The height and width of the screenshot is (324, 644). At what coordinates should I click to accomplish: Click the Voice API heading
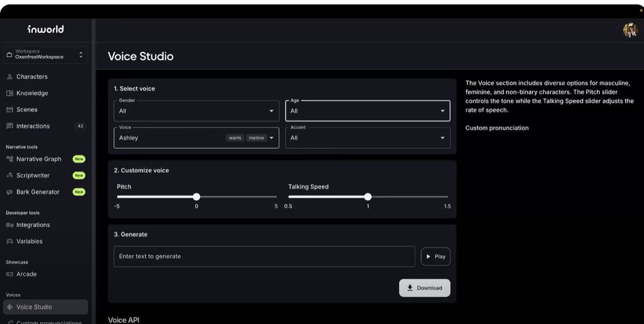124,320
